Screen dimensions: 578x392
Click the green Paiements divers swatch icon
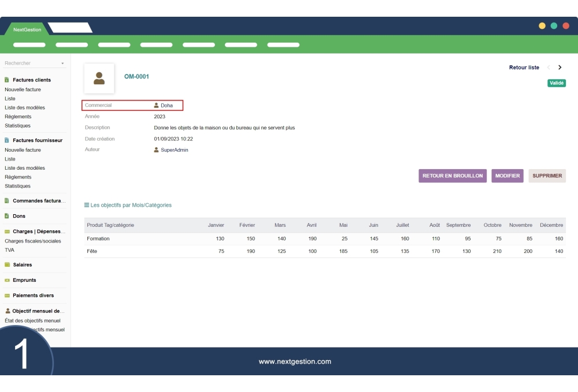(6, 295)
